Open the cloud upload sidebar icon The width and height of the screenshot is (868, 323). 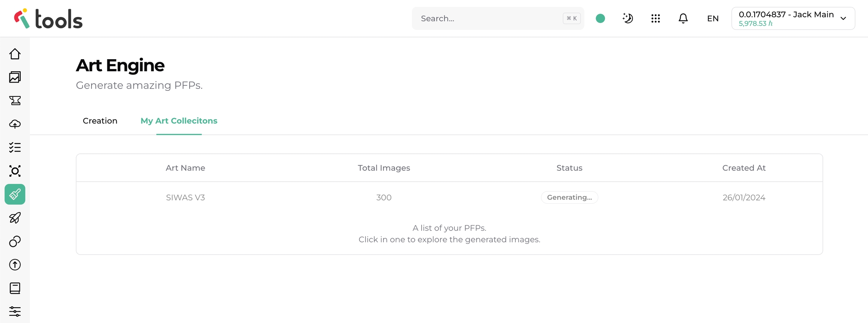click(x=15, y=124)
